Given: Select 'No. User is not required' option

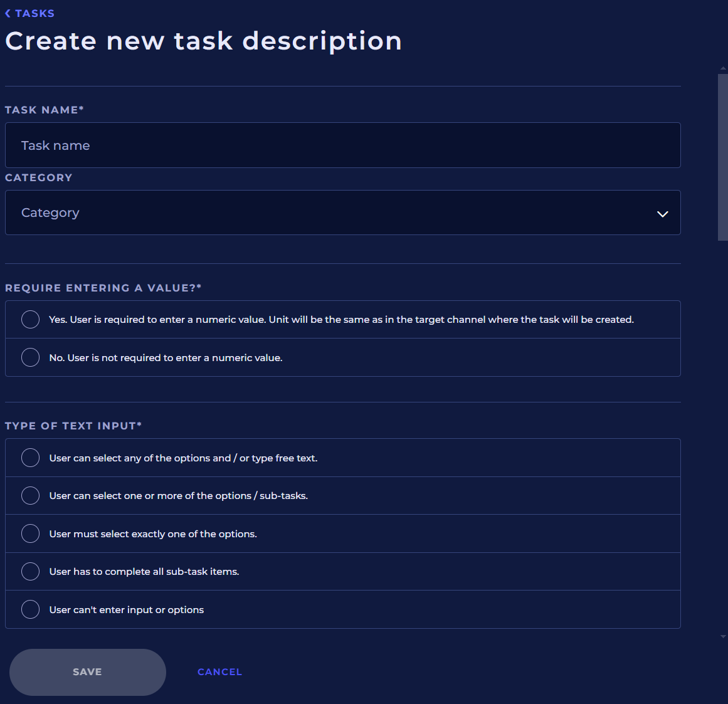Looking at the screenshot, I should point(30,357).
